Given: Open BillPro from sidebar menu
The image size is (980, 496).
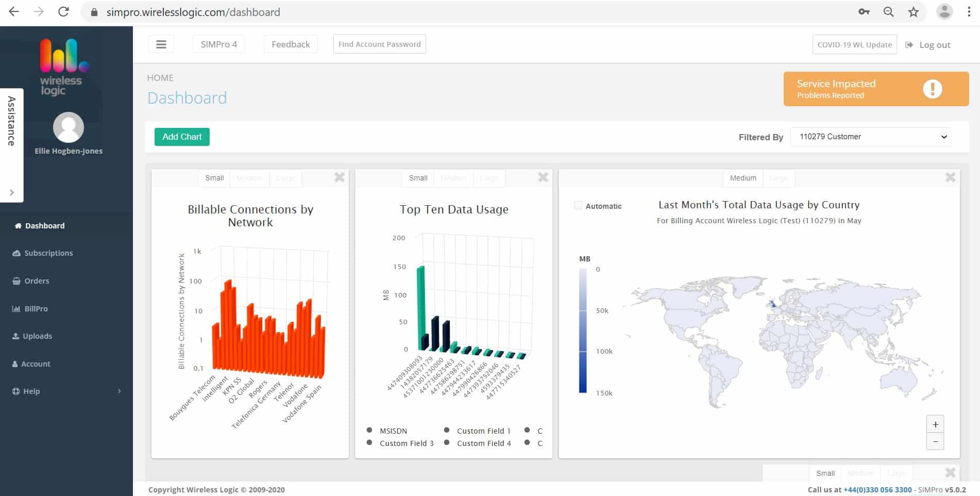Looking at the screenshot, I should pos(36,309).
